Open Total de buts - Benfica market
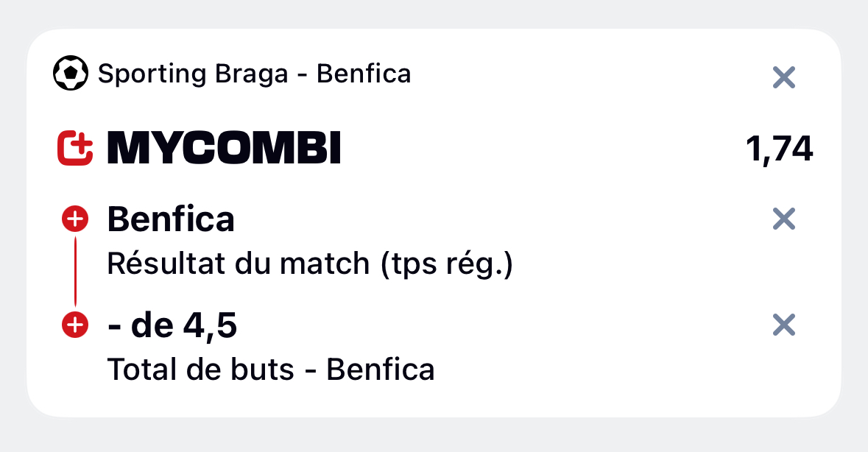868x452 pixels. (x=271, y=370)
